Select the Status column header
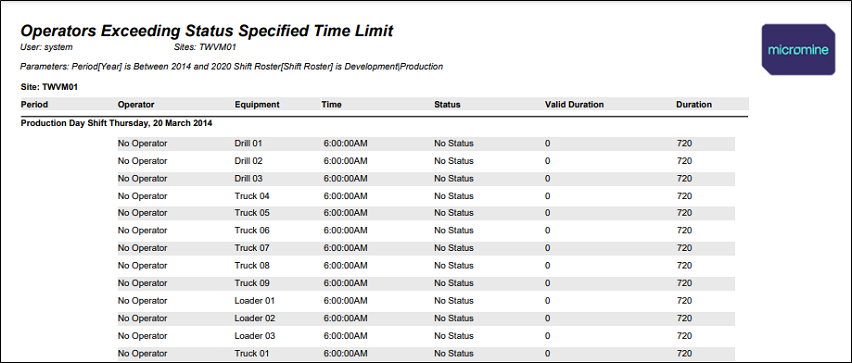This screenshot has height=363, width=852. click(x=447, y=104)
